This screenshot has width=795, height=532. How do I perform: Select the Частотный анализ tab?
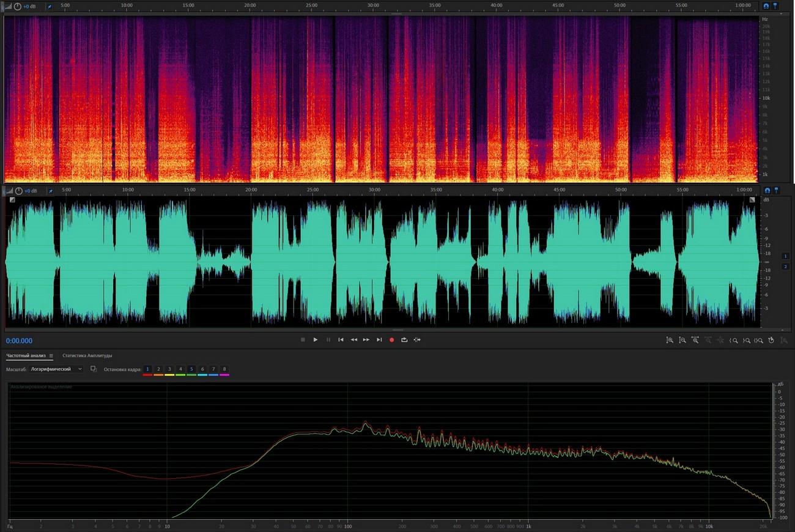26,356
